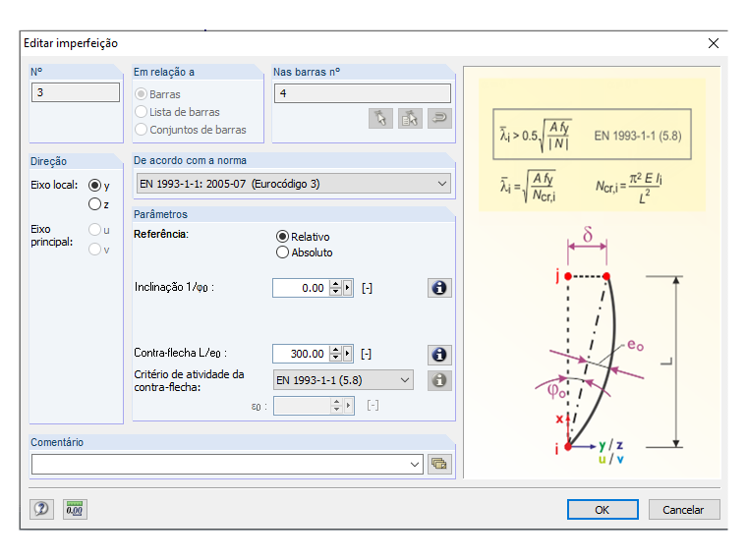Expand the Comentário dropdown

(415, 465)
